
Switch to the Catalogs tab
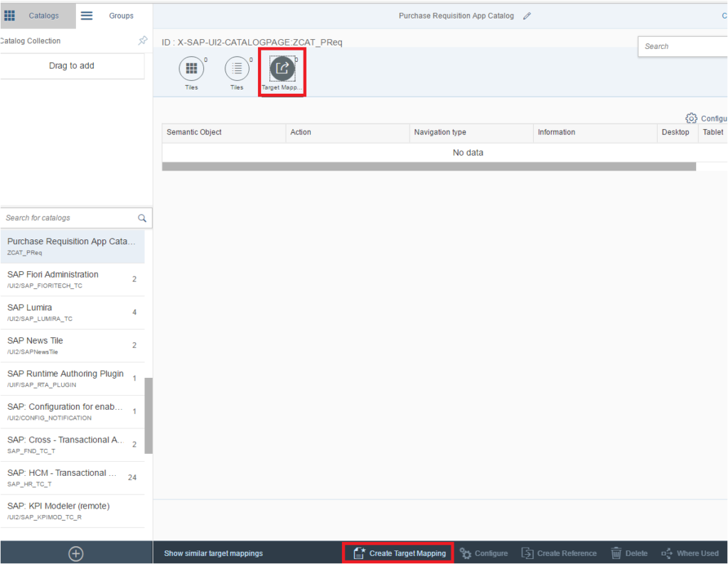(x=45, y=15)
